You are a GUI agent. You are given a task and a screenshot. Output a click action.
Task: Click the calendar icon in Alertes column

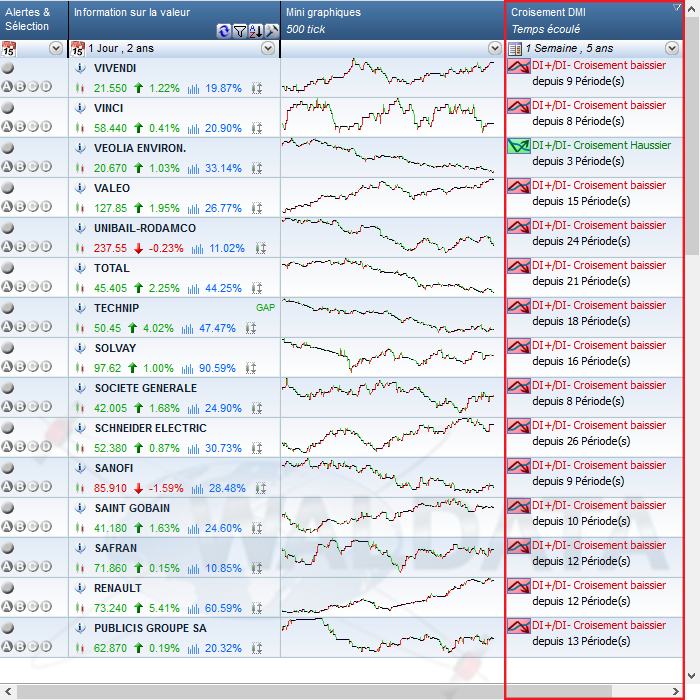click(8, 49)
